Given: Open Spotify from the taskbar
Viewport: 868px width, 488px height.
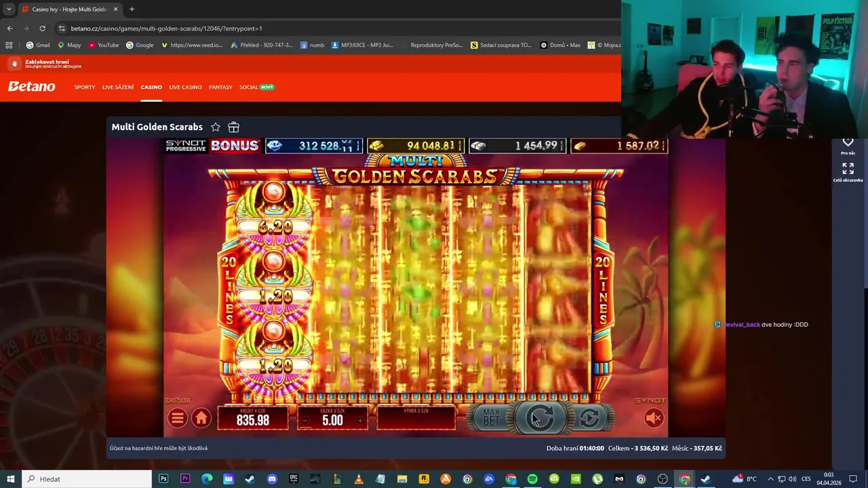Looking at the screenshot, I should coord(532,479).
